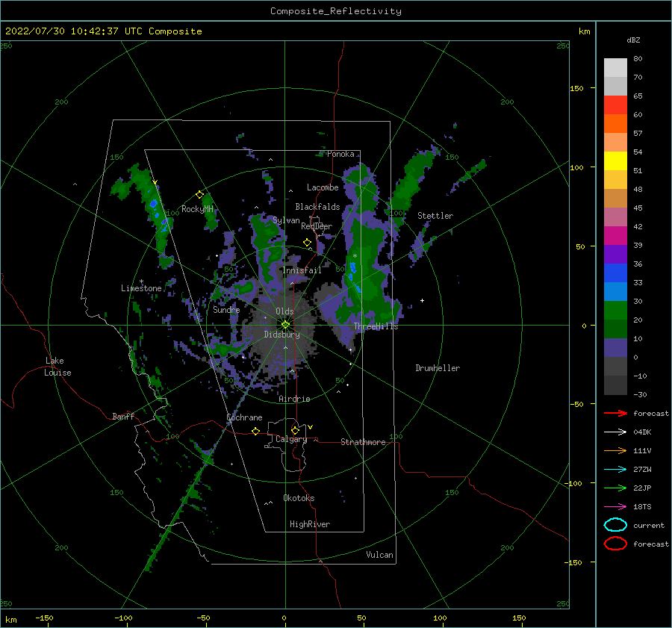This screenshot has height=628, width=672.
Task: Click the yellow diamond marker near RockyMH
Action: tap(199, 195)
